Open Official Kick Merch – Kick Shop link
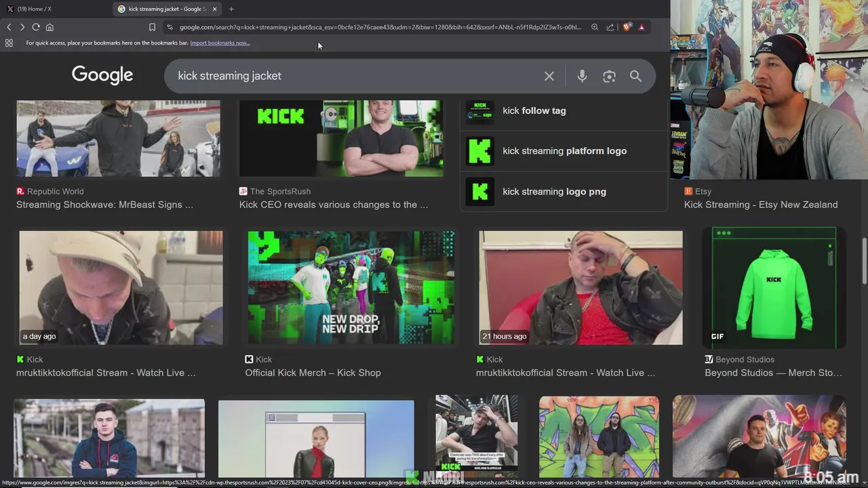Viewport: 868px width, 488px height. [313, 373]
